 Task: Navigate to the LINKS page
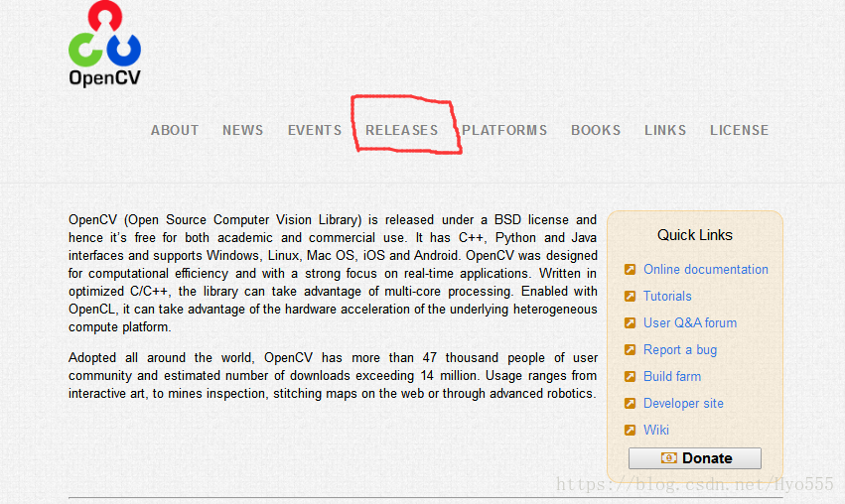[x=665, y=130]
